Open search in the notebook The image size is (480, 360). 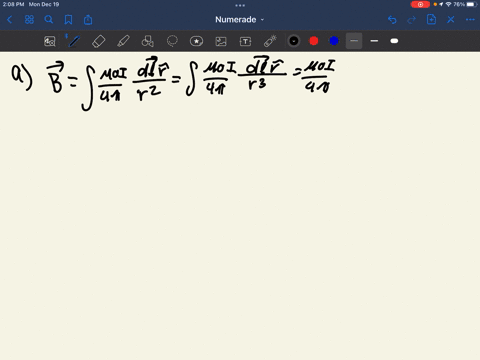[x=49, y=20]
